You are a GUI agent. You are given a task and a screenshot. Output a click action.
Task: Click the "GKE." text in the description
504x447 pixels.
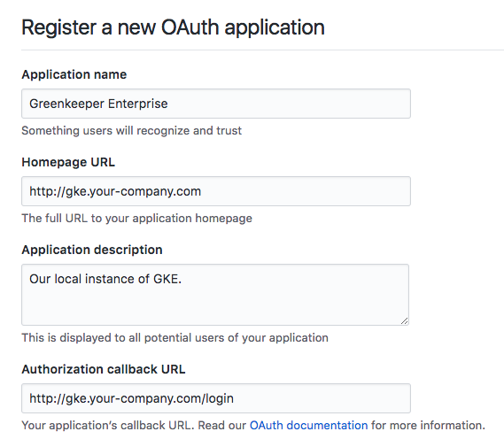tap(167, 279)
